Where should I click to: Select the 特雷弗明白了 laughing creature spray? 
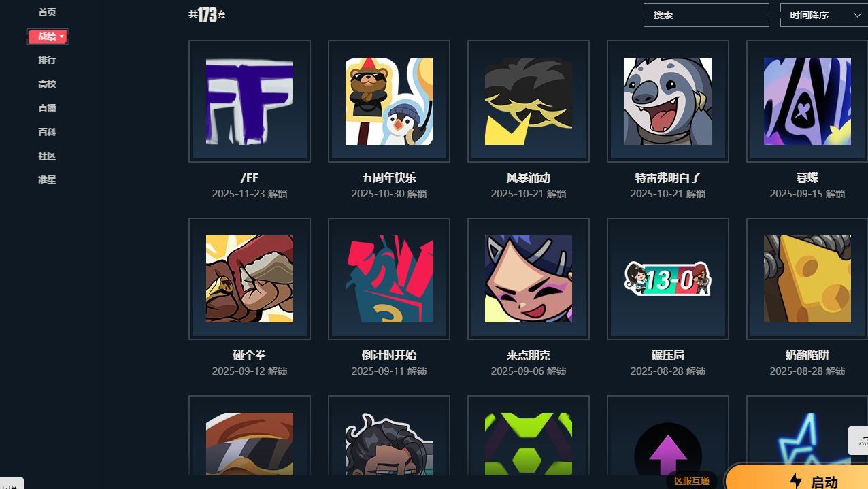(x=668, y=101)
